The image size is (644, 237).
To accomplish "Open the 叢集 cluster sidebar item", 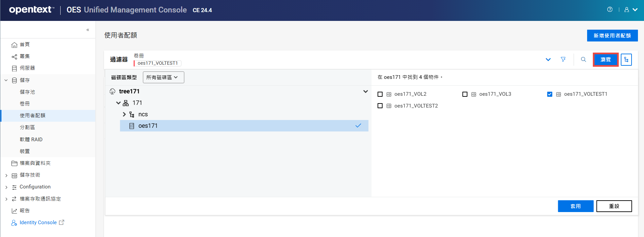I will coord(25,56).
